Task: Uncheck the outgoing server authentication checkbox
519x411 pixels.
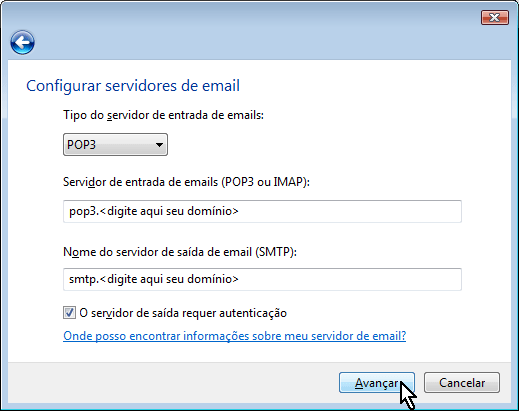Action: pos(69,313)
